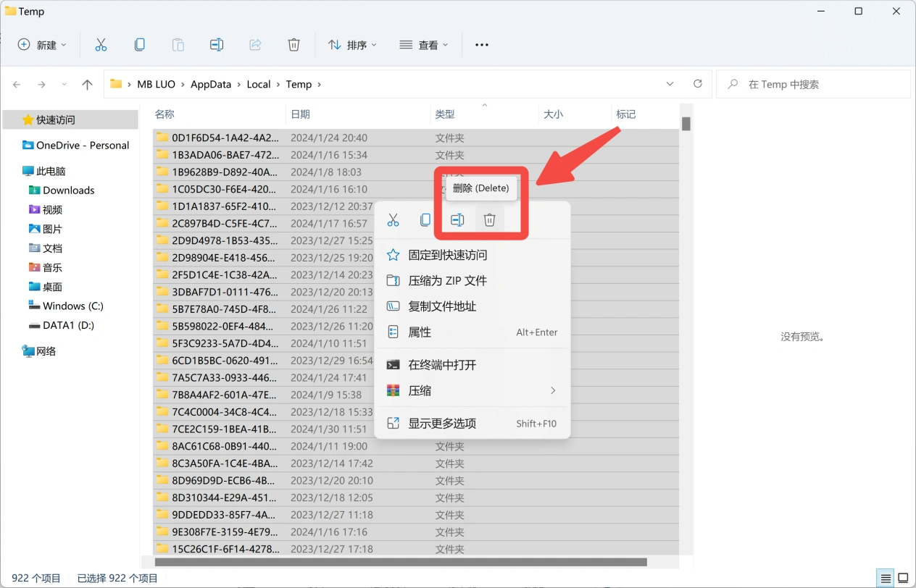The width and height of the screenshot is (916, 588).
Task: Select the Rename toolbar icon
Action: tap(216, 44)
